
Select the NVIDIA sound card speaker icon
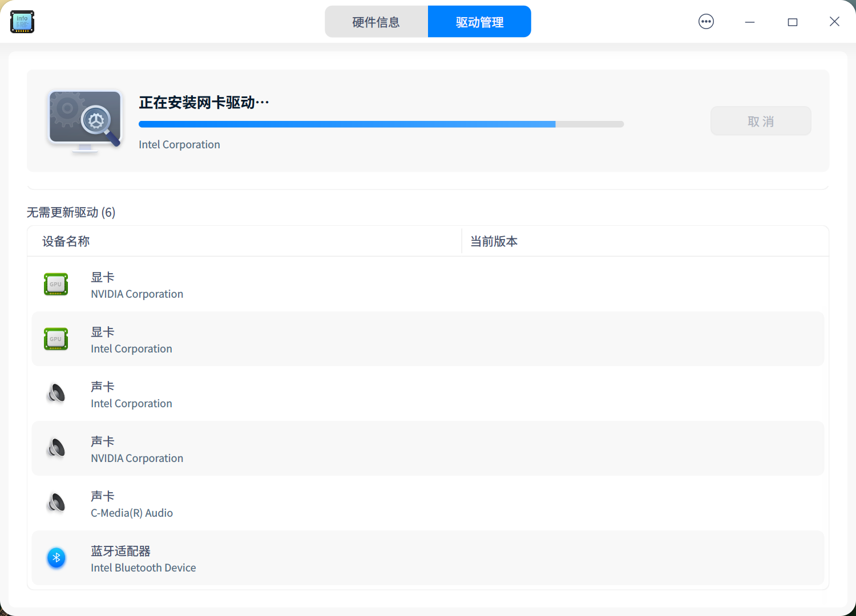(x=55, y=448)
